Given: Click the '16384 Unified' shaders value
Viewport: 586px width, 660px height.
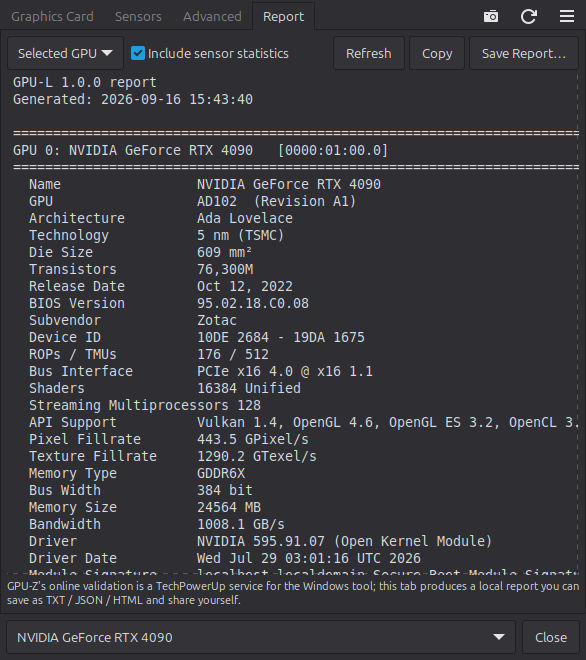Looking at the screenshot, I should pos(249,388).
